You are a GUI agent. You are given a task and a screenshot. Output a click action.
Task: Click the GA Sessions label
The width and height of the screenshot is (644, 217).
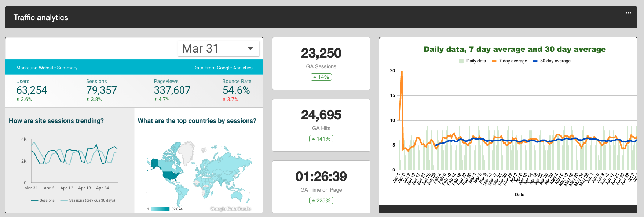[321, 66]
